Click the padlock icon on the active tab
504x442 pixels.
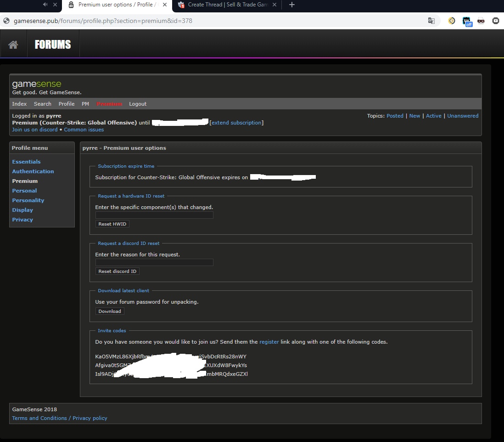click(x=71, y=6)
